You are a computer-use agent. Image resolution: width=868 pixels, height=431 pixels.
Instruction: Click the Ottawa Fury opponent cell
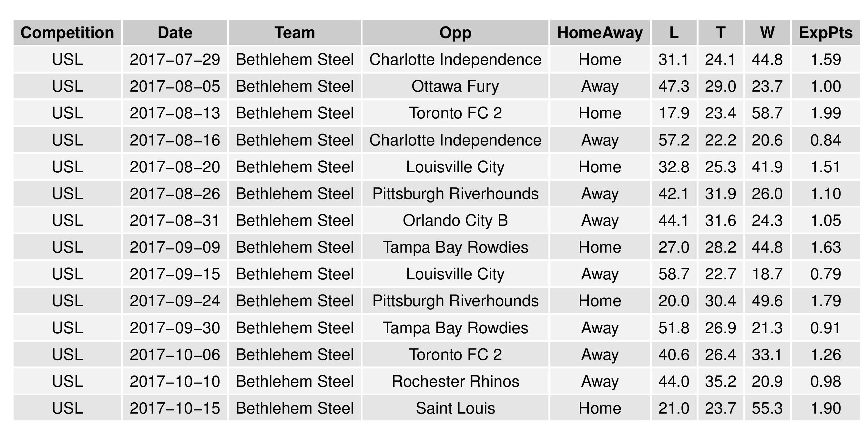point(455,86)
